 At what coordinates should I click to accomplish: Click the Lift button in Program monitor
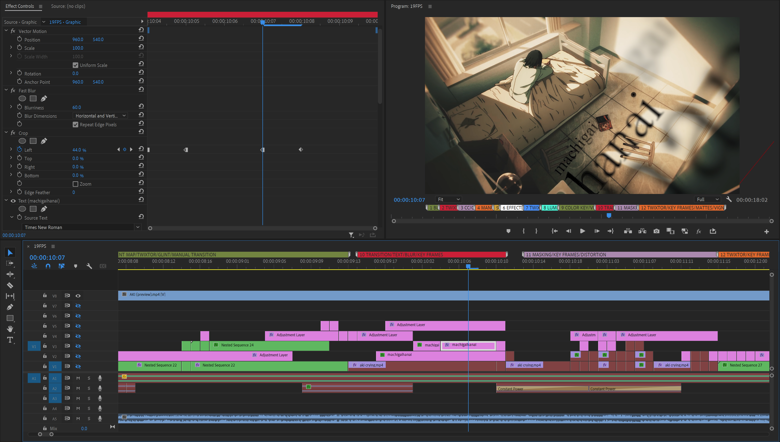coord(628,231)
